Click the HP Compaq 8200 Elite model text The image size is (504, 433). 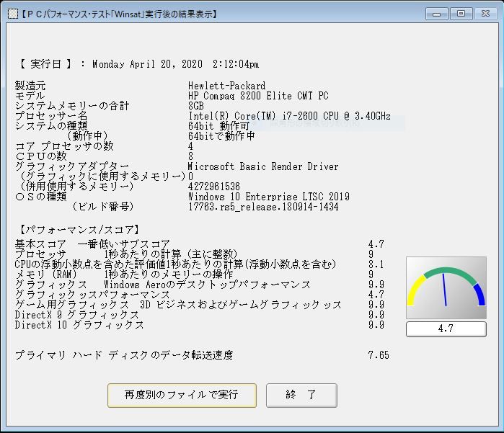258,96
